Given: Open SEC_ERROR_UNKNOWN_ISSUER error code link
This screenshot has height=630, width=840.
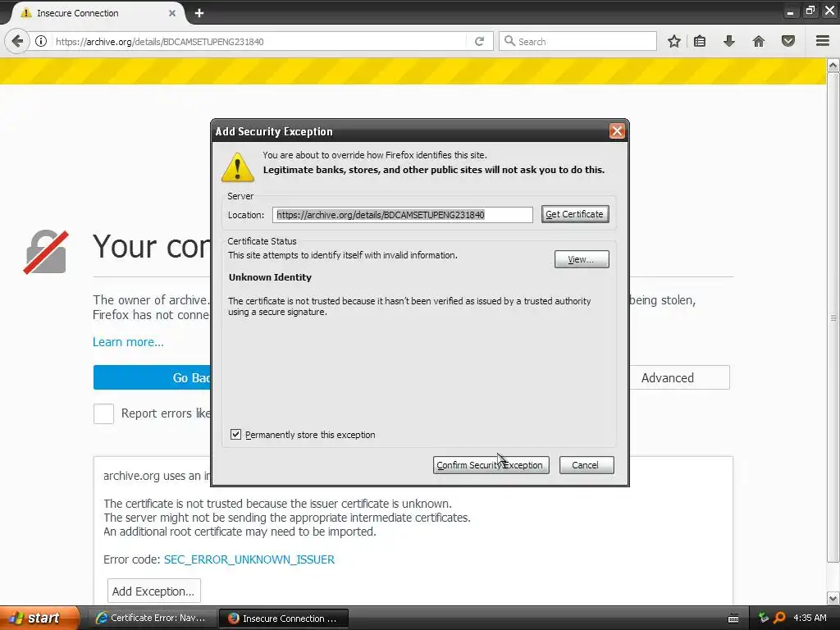Looking at the screenshot, I should tap(249, 559).
